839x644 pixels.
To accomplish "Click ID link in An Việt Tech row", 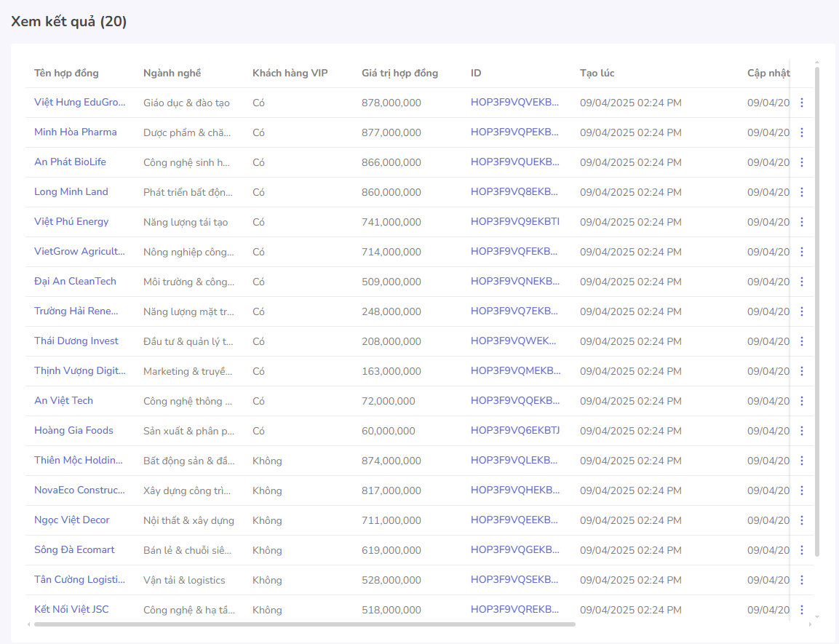I will 515,401.
